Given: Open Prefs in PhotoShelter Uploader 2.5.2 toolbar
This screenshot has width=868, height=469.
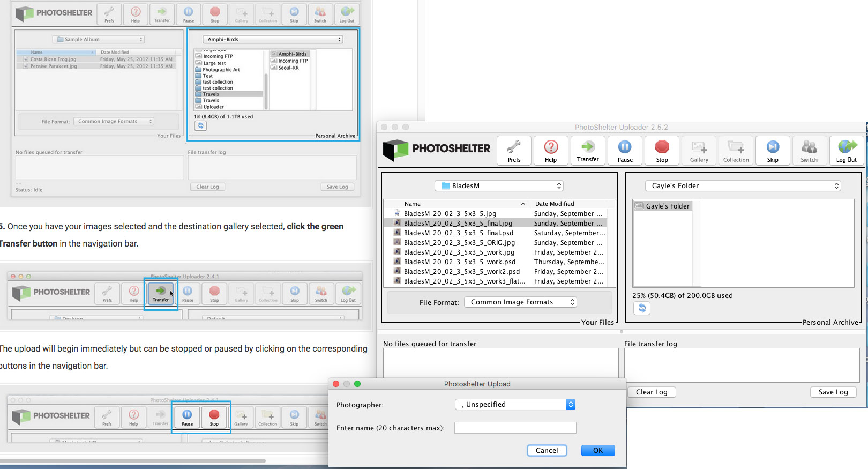Looking at the screenshot, I should tap(514, 151).
